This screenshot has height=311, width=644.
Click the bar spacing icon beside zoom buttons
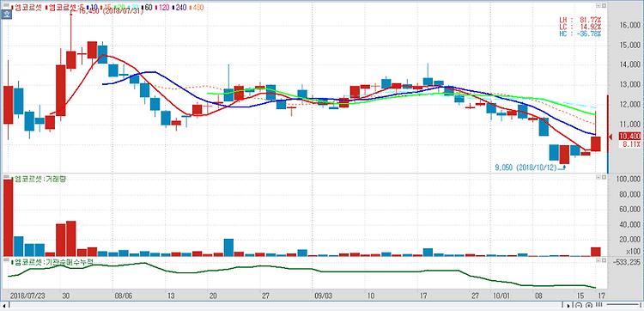[x=598, y=305]
